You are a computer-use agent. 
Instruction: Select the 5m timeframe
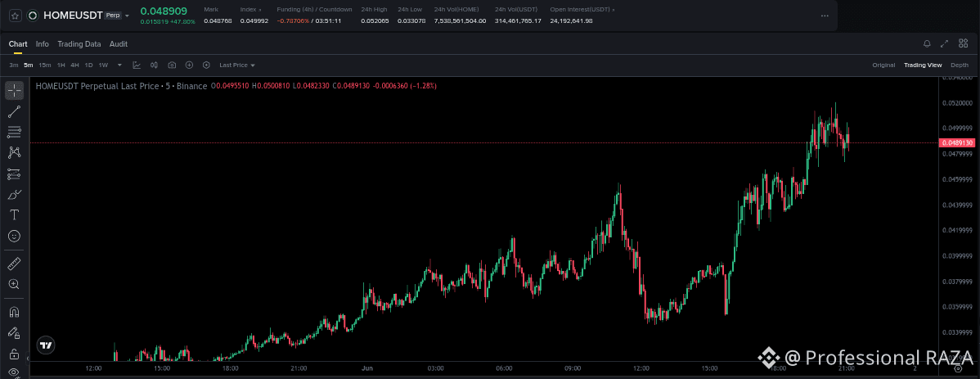click(x=29, y=65)
